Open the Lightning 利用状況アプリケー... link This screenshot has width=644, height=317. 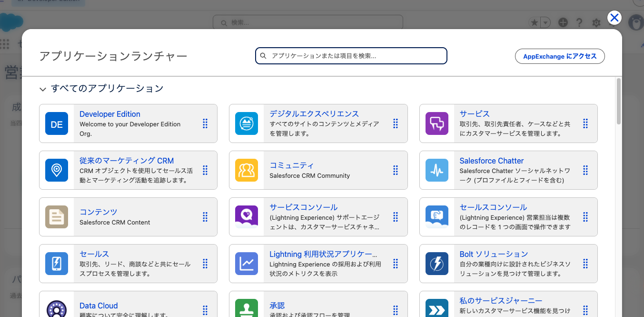point(323,254)
